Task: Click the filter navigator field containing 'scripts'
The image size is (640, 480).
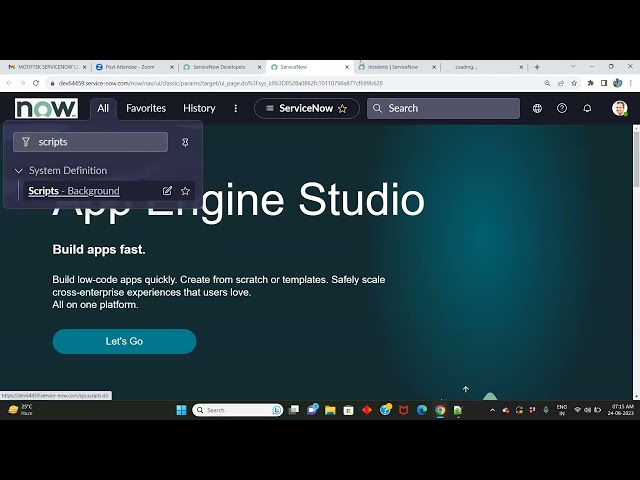Action: tap(91, 142)
